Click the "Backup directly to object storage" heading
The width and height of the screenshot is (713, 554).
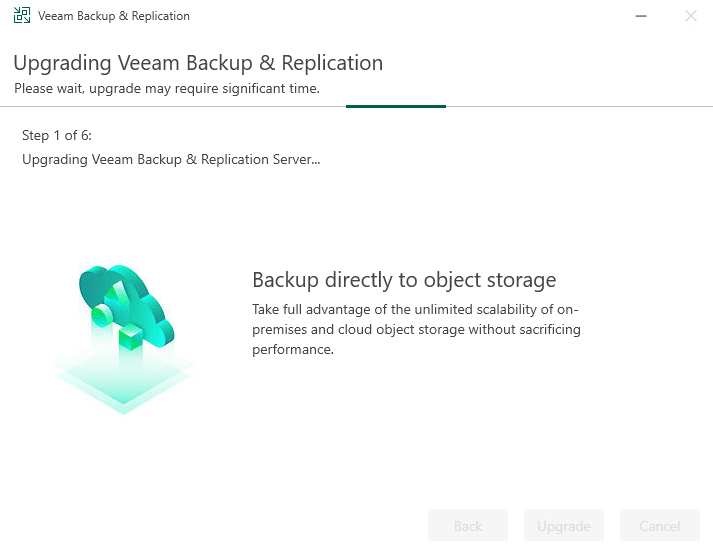tap(404, 280)
